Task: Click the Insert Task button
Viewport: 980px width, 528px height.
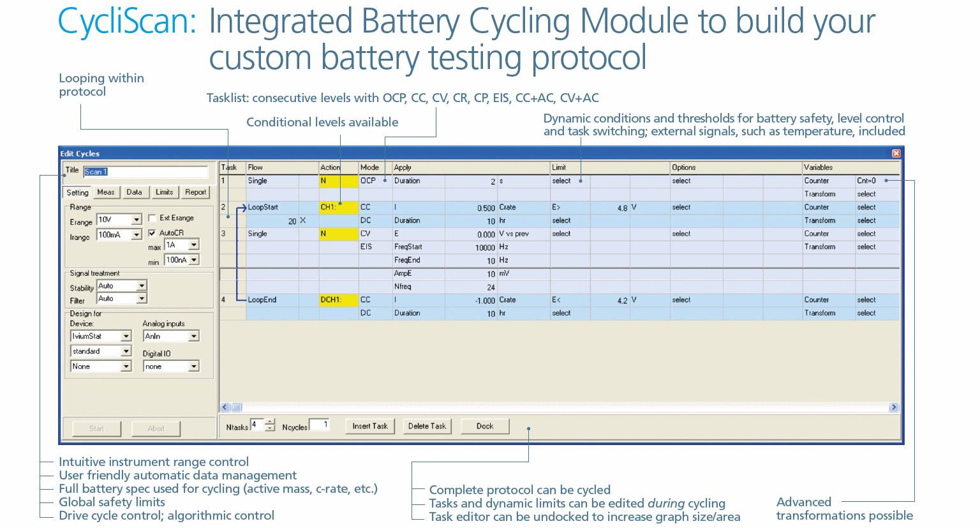Action: (370, 426)
